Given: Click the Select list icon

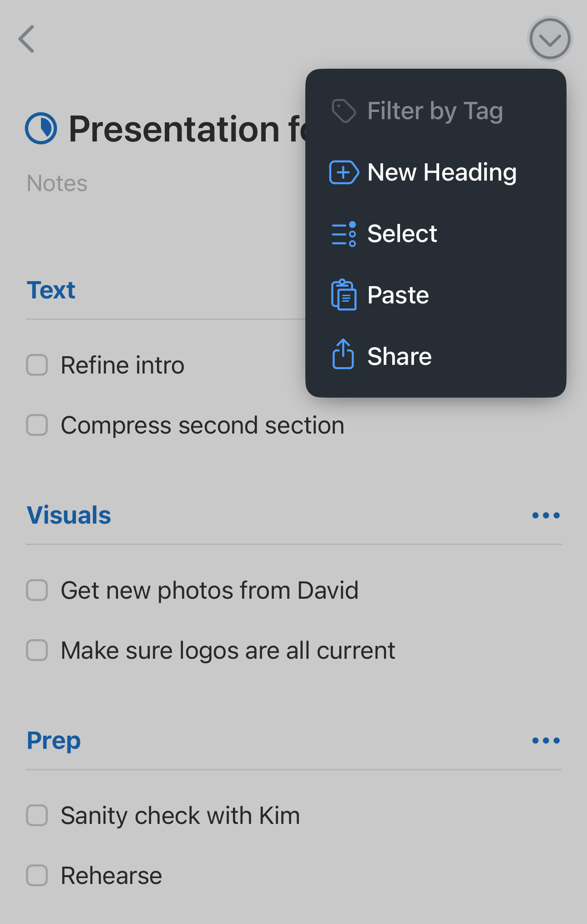Looking at the screenshot, I should point(344,234).
